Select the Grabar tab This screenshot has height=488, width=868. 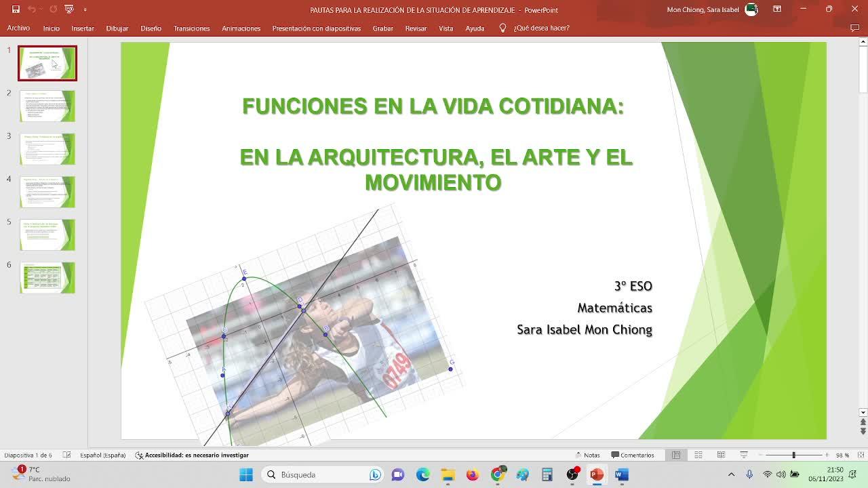382,28
